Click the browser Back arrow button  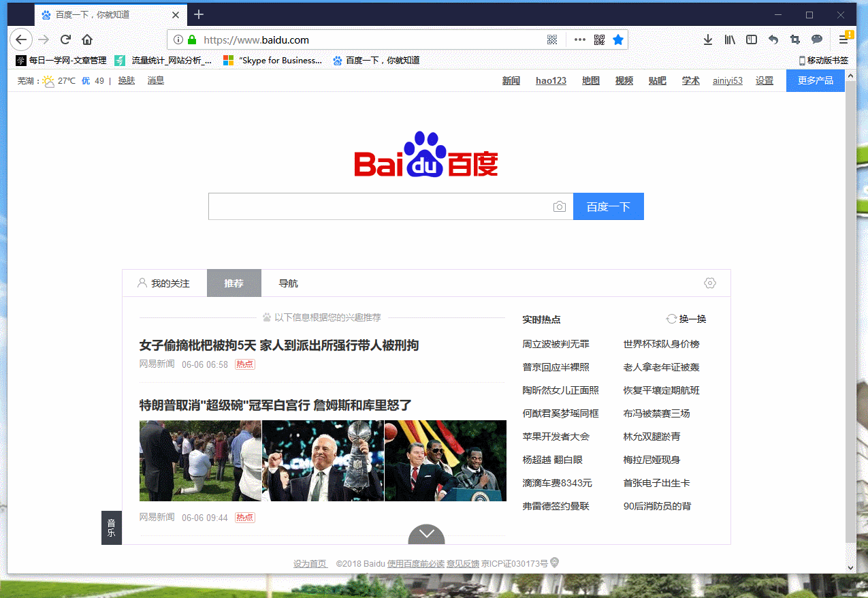pos(21,40)
